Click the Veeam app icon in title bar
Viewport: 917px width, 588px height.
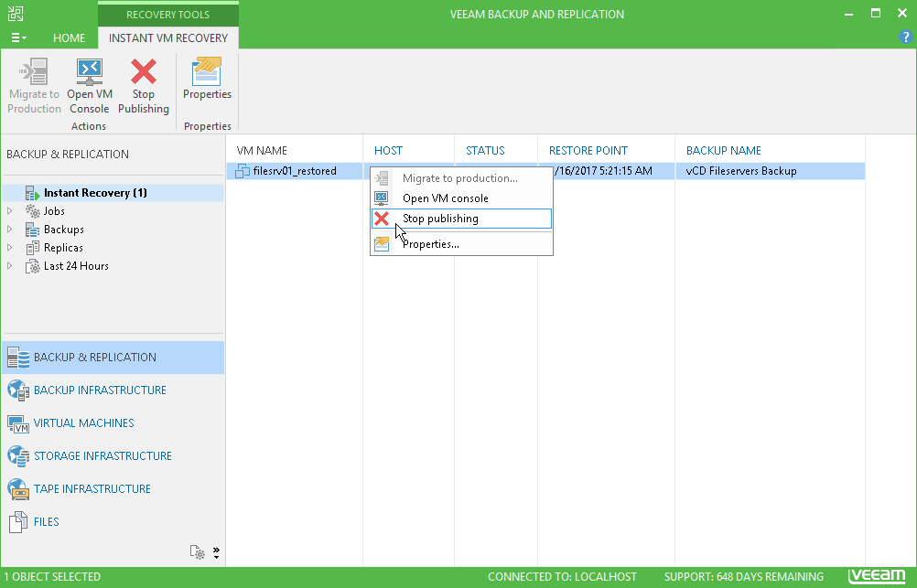(x=16, y=14)
